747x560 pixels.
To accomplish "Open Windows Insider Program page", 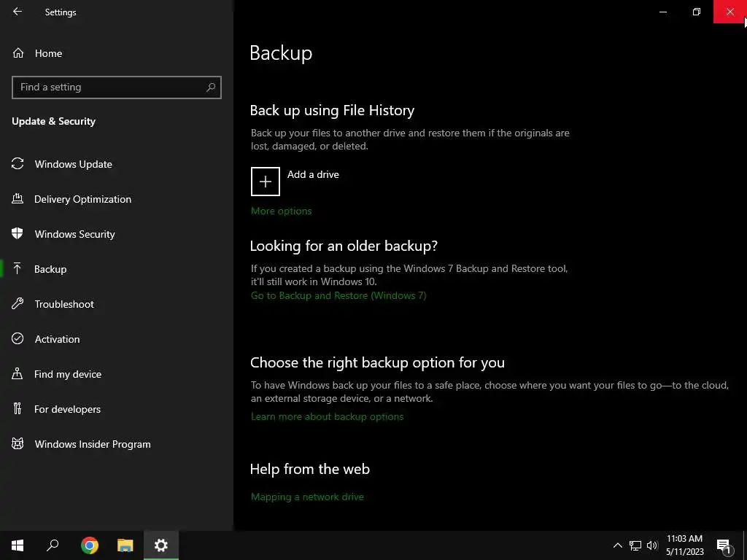I will [117, 444].
